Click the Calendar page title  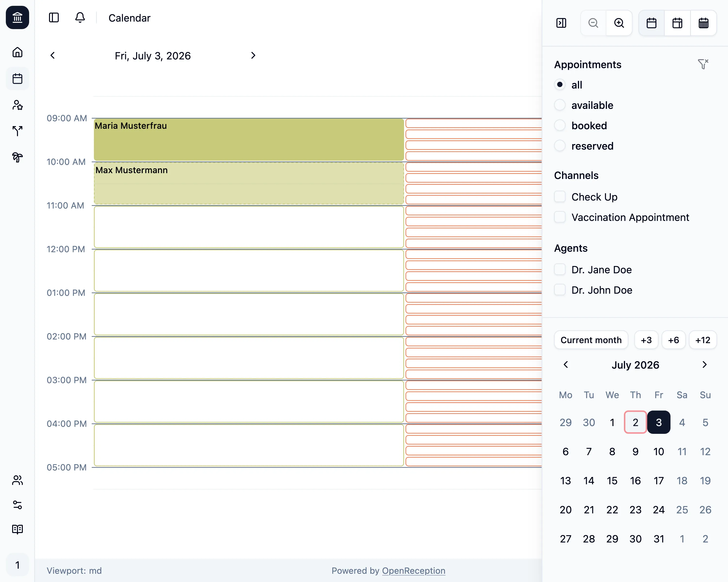(x=129, y=18)
